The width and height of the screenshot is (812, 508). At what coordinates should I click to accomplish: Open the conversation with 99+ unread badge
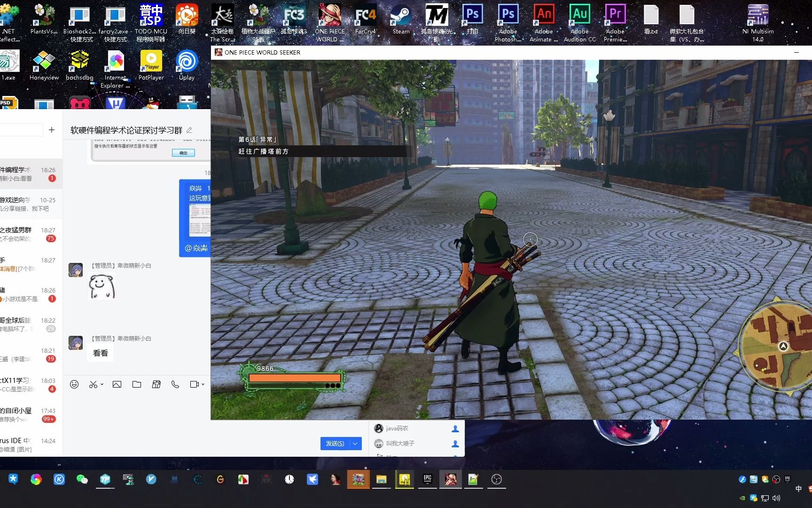[x=31, y=415]
